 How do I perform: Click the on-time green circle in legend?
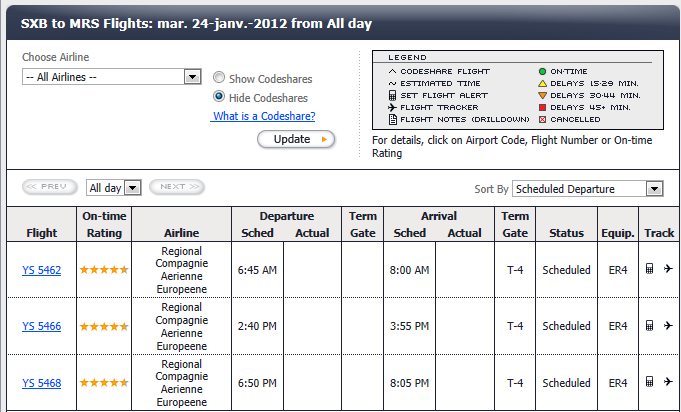click(x=542, y=72)
